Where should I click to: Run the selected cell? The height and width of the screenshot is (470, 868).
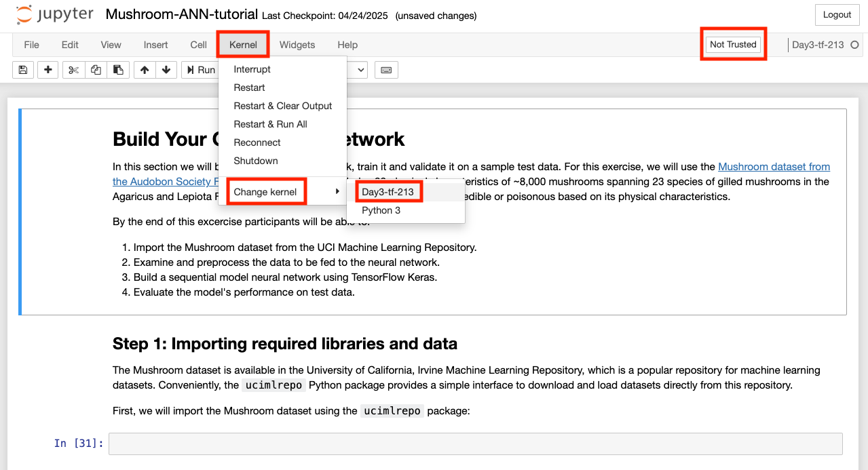(x=200, y=70)
